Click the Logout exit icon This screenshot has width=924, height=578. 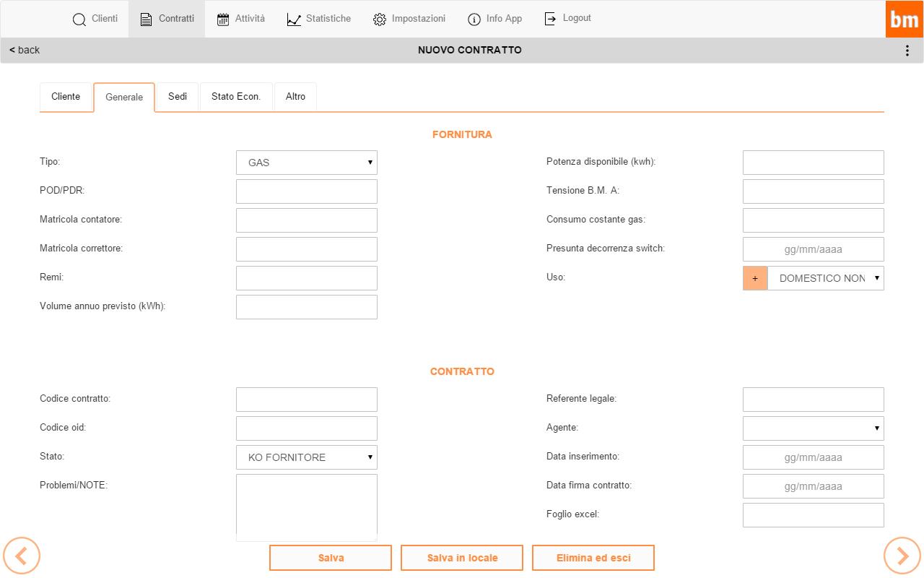click(x=551, y=19)
